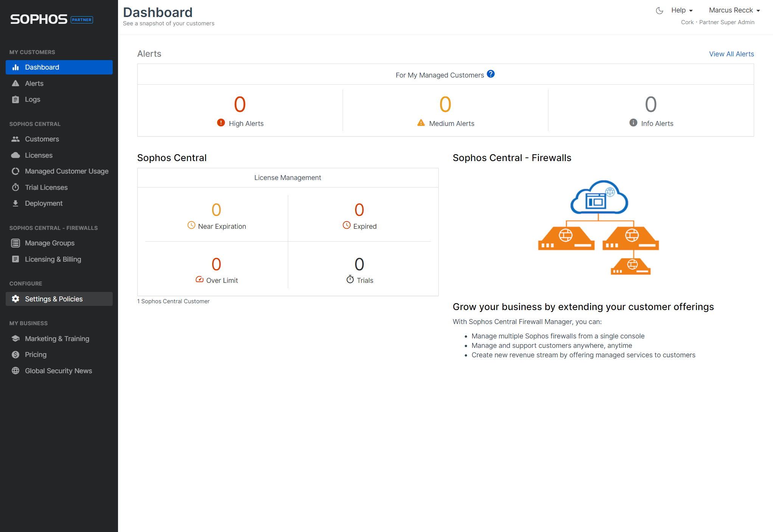The image size is (773, 532).
Task: Expand Marcus Recck account menu
Action: pyautogui.click(x=734, y=10)
